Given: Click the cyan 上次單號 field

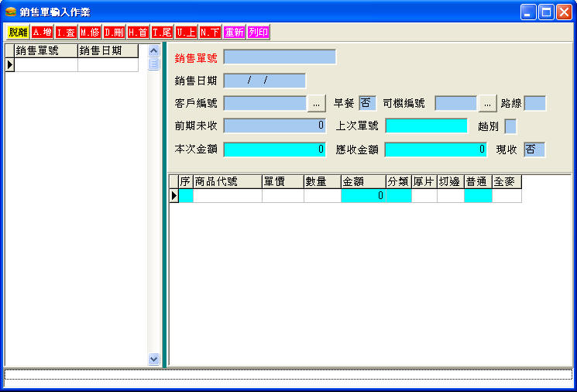Looking at the screenshot, I should tap(426, 126).
